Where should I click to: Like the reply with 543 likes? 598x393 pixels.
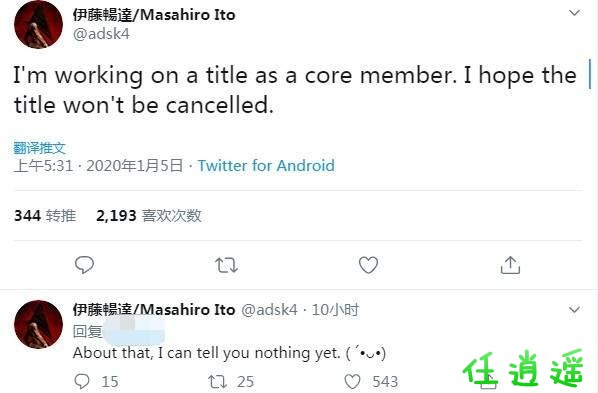(352, 382)
